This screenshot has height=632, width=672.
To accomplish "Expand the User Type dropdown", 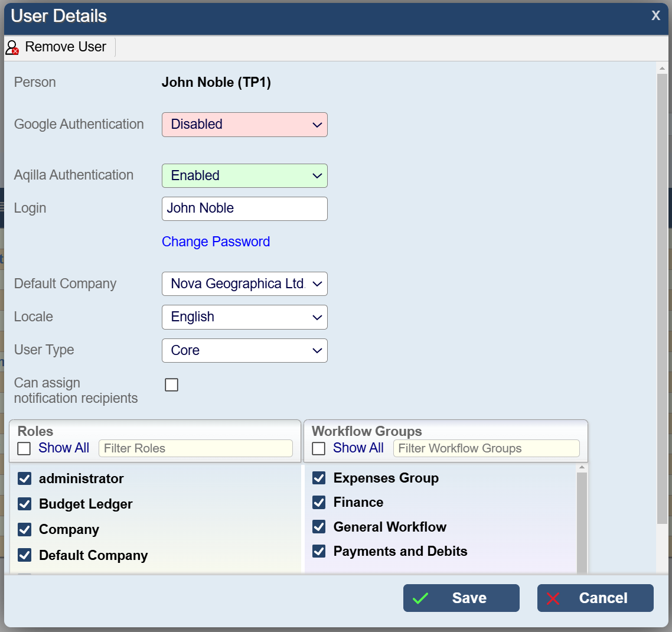I will [244, 350].
